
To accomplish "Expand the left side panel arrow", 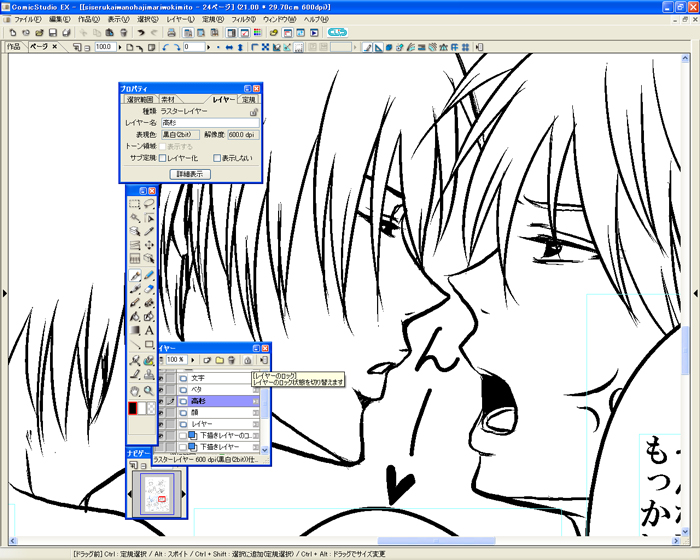I will [4, 293].
